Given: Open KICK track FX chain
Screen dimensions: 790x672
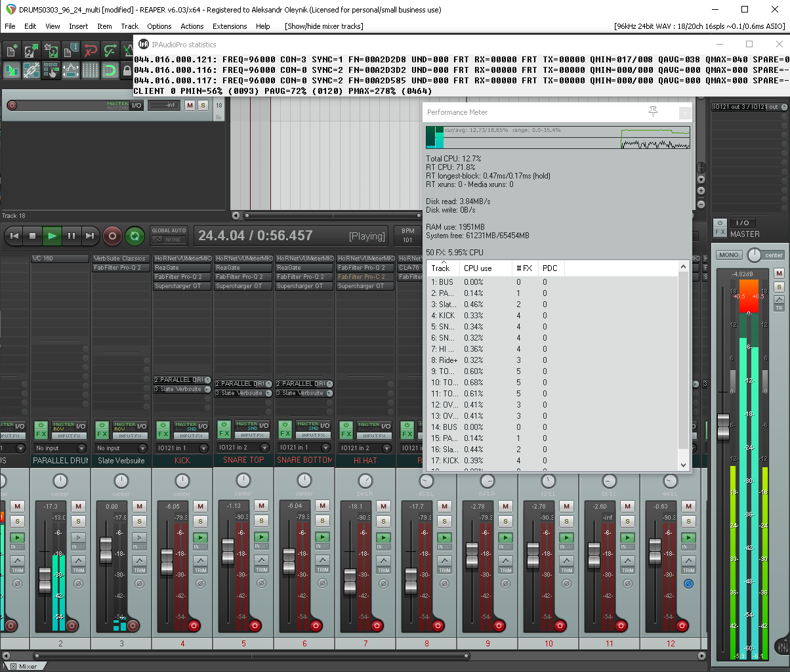Looking at the screenshot, I should tap(163, 434).
